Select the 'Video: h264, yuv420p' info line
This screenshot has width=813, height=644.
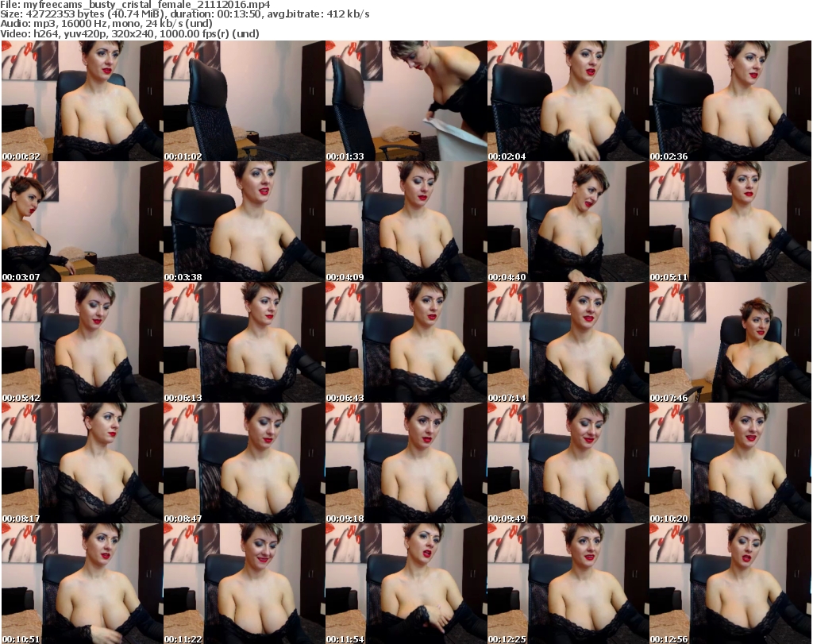click(x=129, y=33)
